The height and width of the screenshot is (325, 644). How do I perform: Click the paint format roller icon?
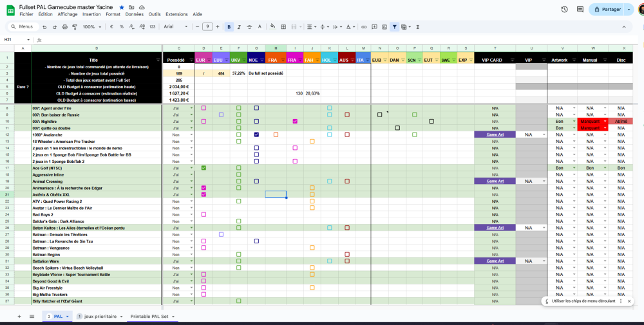tap(74, 27)
